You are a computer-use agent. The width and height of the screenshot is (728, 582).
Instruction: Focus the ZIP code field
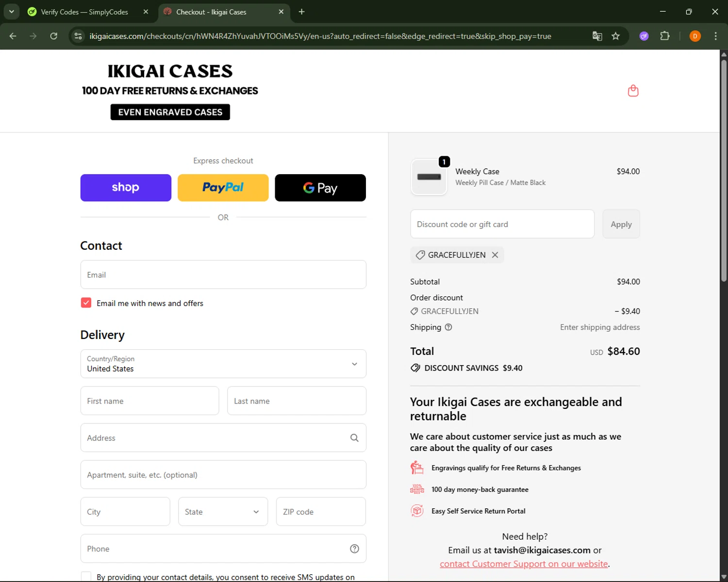pos(321,512)
